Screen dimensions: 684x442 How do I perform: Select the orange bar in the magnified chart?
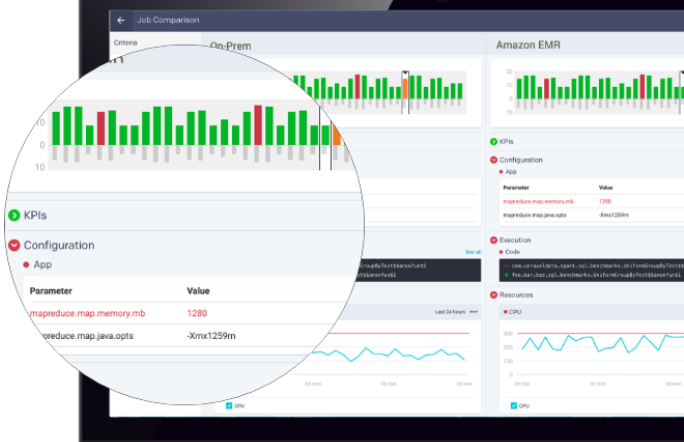(336, 134)
